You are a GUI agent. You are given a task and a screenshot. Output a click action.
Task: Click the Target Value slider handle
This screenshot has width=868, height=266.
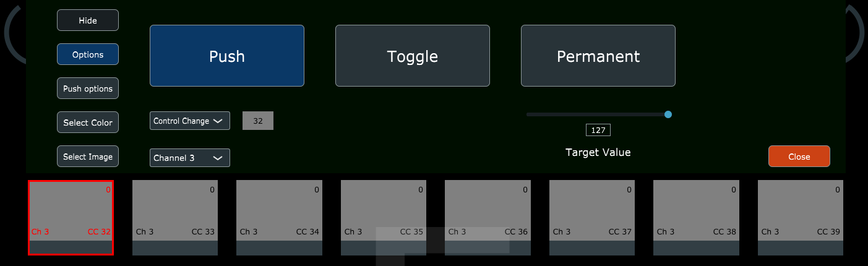[x=668, y=114]
